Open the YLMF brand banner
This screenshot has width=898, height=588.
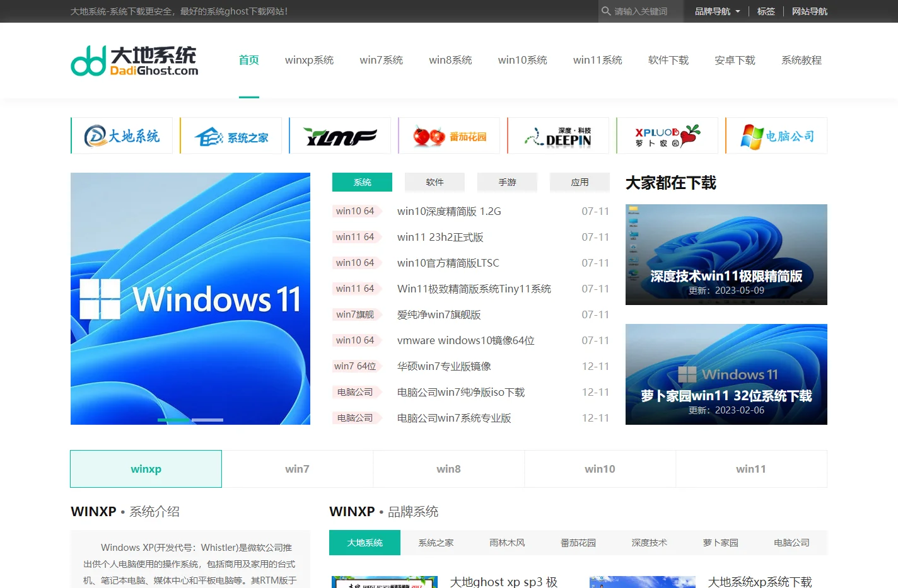340,135
